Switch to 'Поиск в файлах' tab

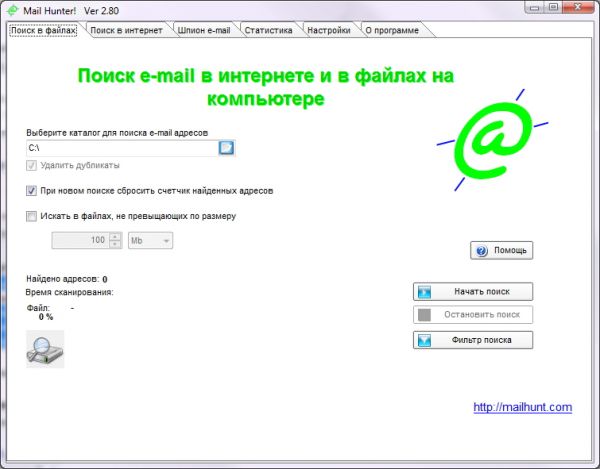point(43,30)
